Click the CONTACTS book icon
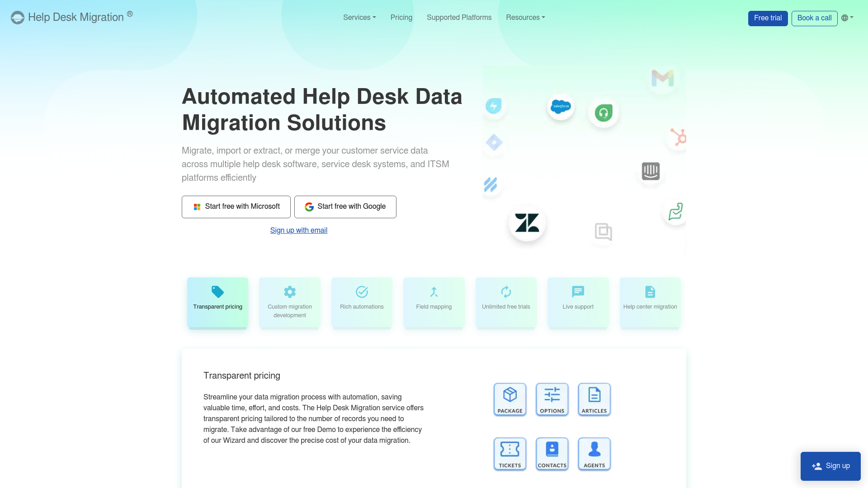The height and width of the screenshot is (488, 868). coord(552,454)
